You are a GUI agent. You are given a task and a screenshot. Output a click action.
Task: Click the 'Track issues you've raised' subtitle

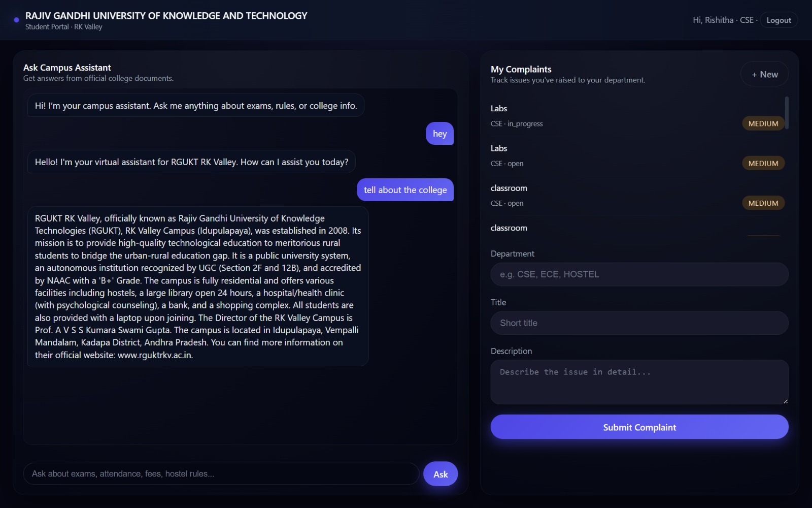(568, 80)
